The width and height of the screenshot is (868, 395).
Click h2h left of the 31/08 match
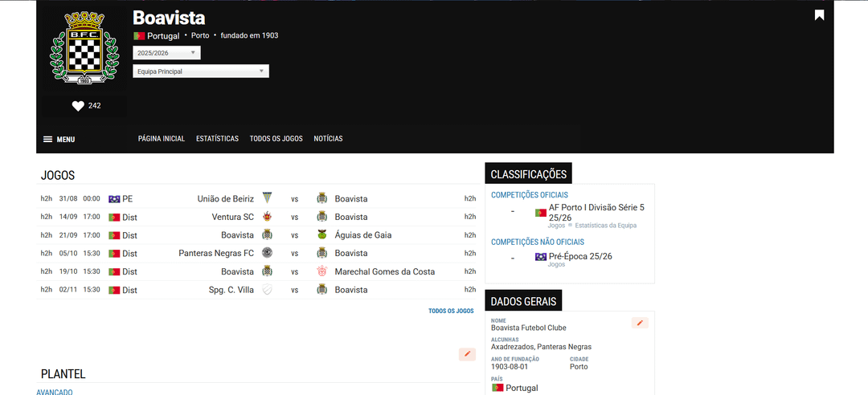[x=47, y=198]
